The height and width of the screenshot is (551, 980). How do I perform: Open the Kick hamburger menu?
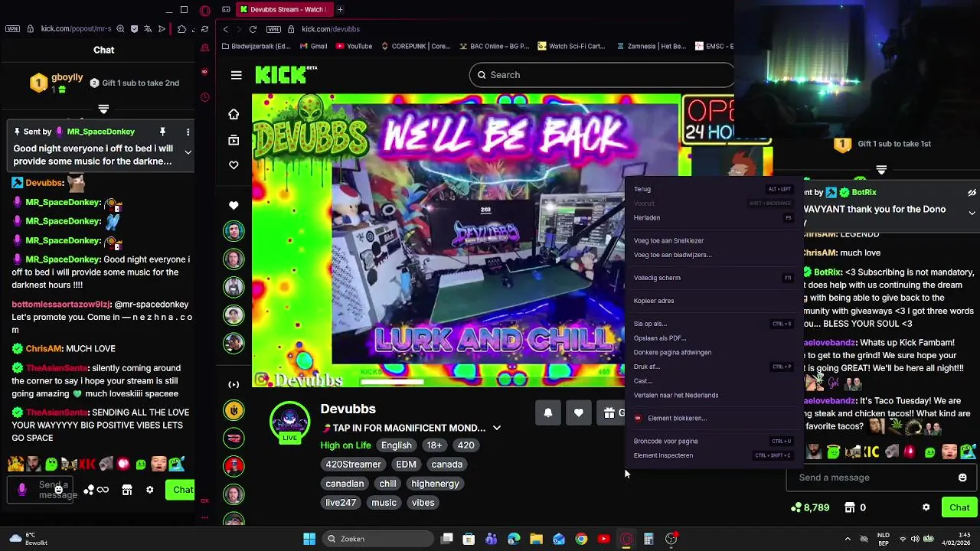tap(236, 75)
